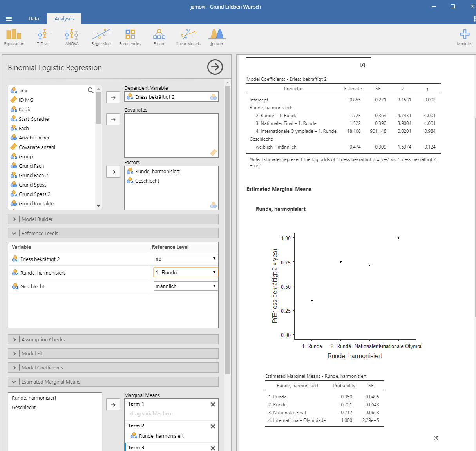Open the Linear Models menu

tap(188, 37)
